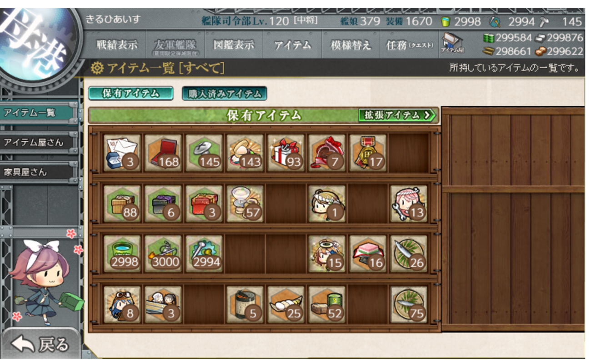The width and height of the screenshot is (591, 364).
Task: Open the アイテム屋 shop icon in top bar
Action: 452,44
